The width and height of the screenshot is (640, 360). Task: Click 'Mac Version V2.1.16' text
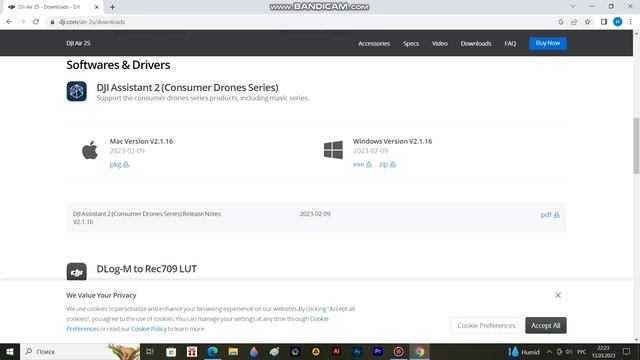(141, 141)
